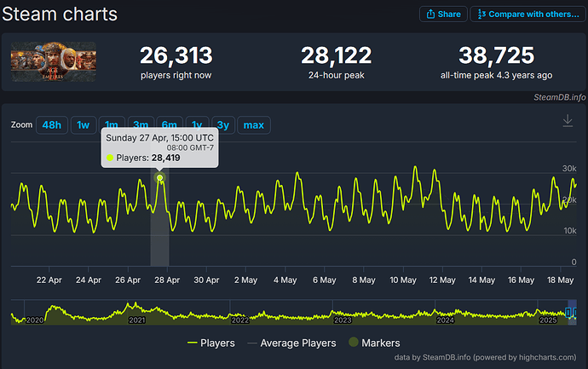The image size is (588, 369).
Task: Open Compare with others
Action: click(528, 14)
